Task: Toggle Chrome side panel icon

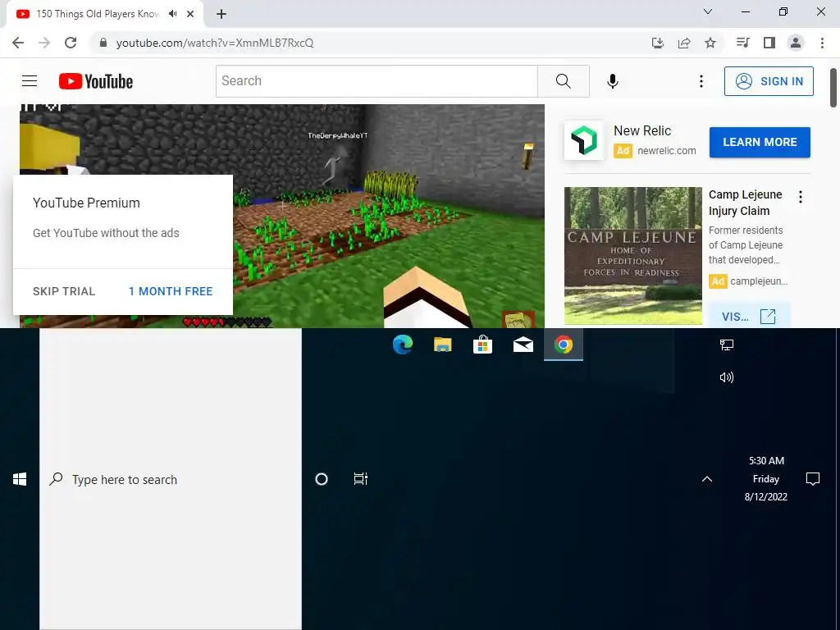Action: [x=769, y=43]
